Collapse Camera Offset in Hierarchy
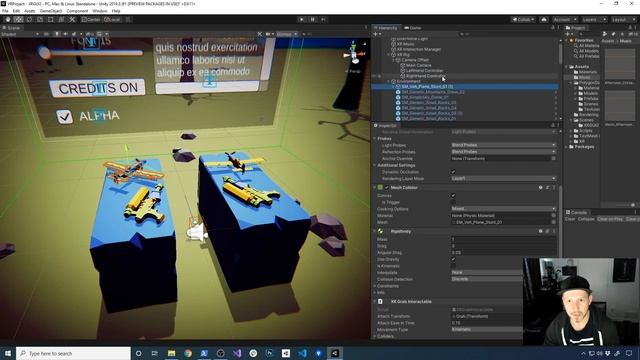 pos(393,60)
